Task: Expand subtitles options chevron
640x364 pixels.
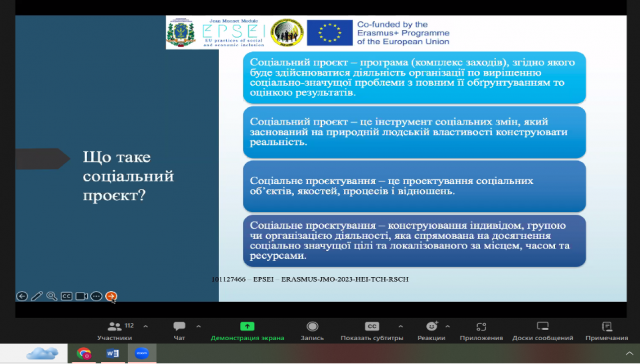Action: click(400, 326)
